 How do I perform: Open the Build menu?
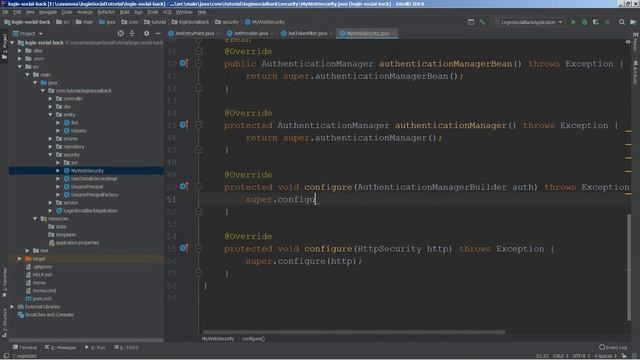pyautogui.click(x=124, y=12)
